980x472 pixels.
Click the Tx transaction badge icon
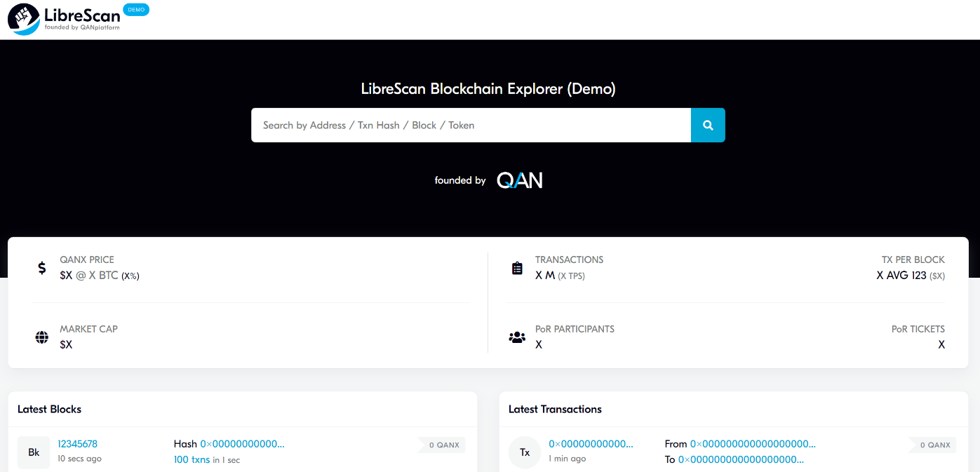[525, 452]
